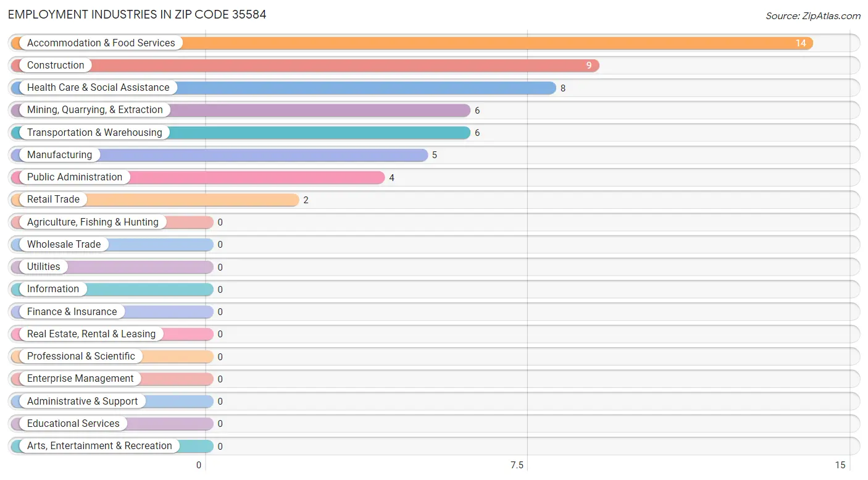Image resolution: width=868 pixels, height=480 pixels.
Task: Click value 0 beside Enterprise Management
Action: (220, 379)
